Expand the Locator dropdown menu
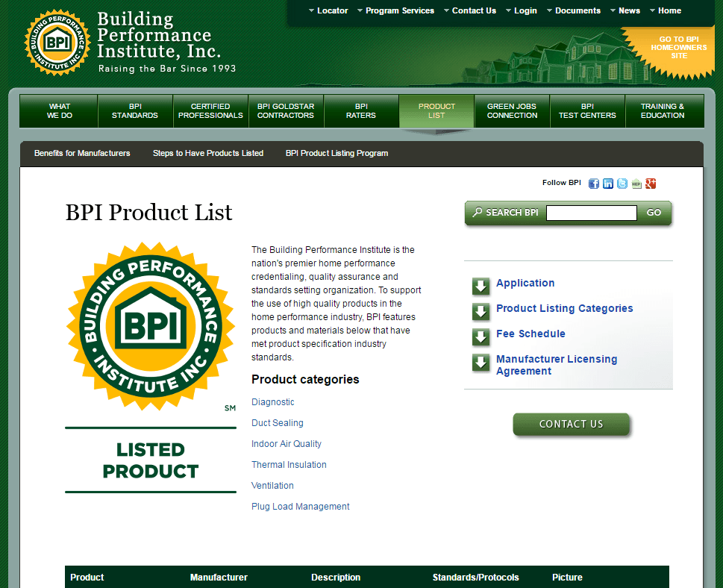This screenshot has height=588, width=723. [328, 10]
